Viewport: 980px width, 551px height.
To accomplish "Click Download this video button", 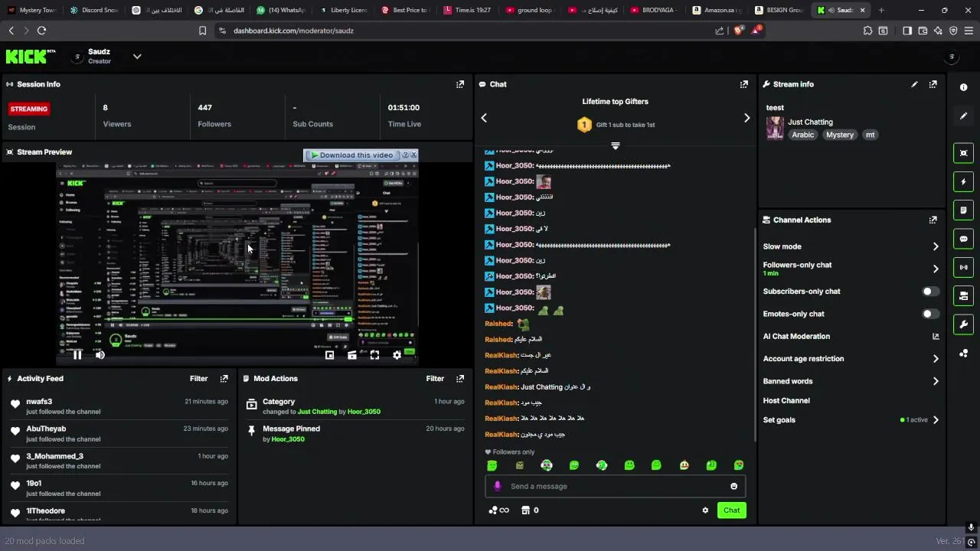I will tap(354, 155).
